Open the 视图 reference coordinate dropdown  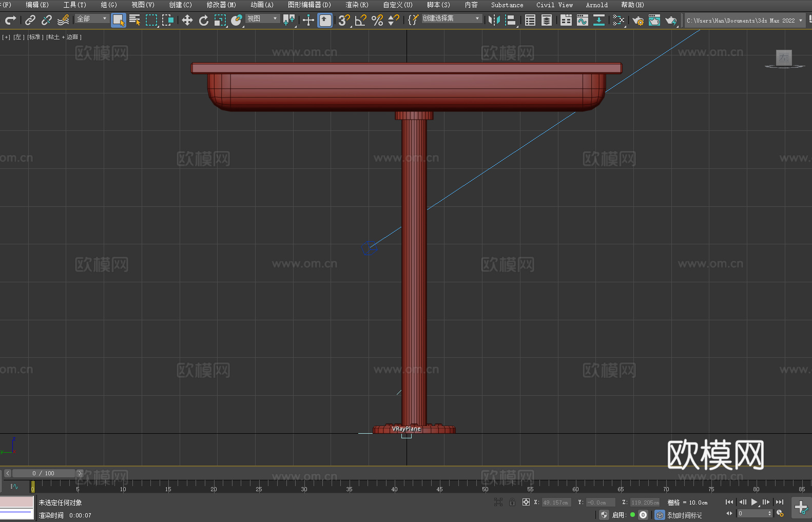tap(262, 18)
